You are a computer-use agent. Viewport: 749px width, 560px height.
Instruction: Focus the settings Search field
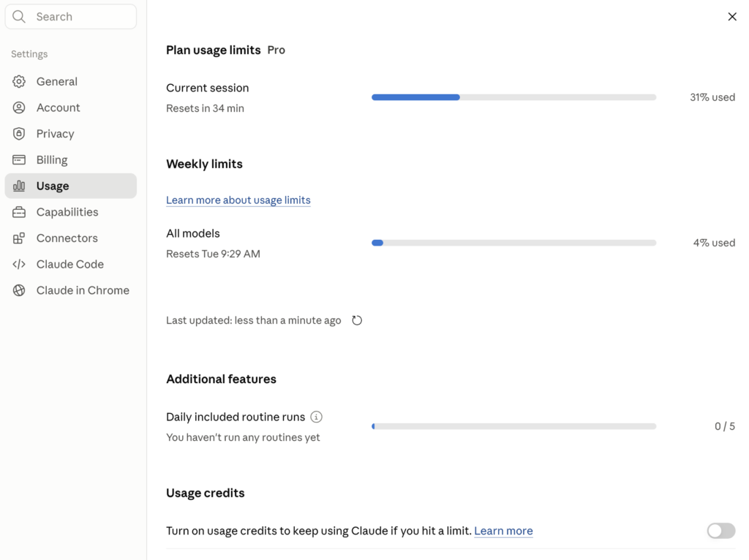pos(71,17)
